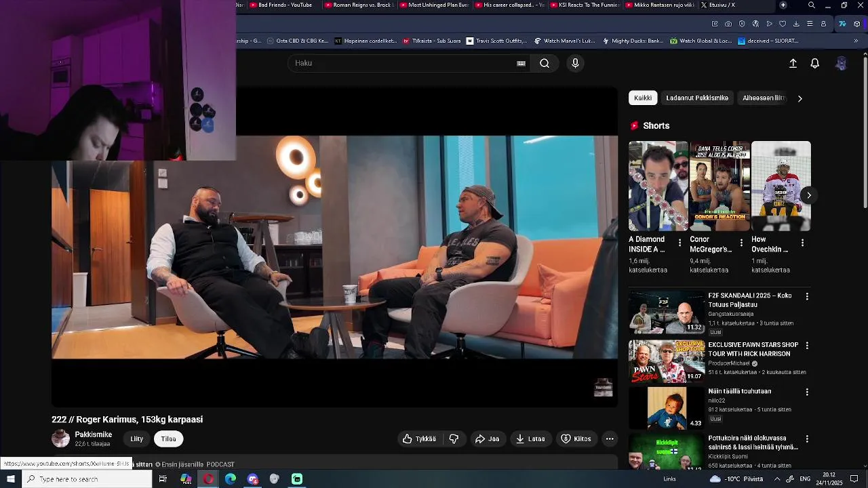Launch Microsoft Edge from the taskbar

click(x=231, y=479)
